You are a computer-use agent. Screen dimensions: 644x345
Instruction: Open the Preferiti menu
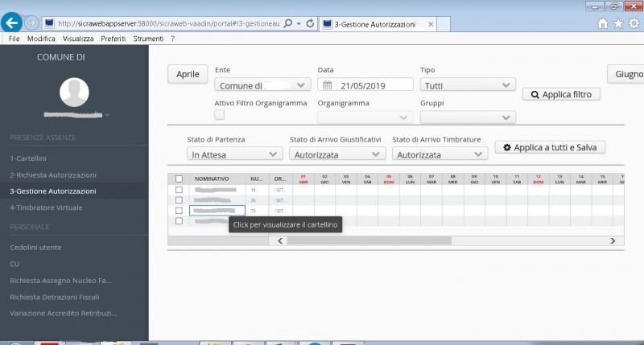(x=114, y=39)
